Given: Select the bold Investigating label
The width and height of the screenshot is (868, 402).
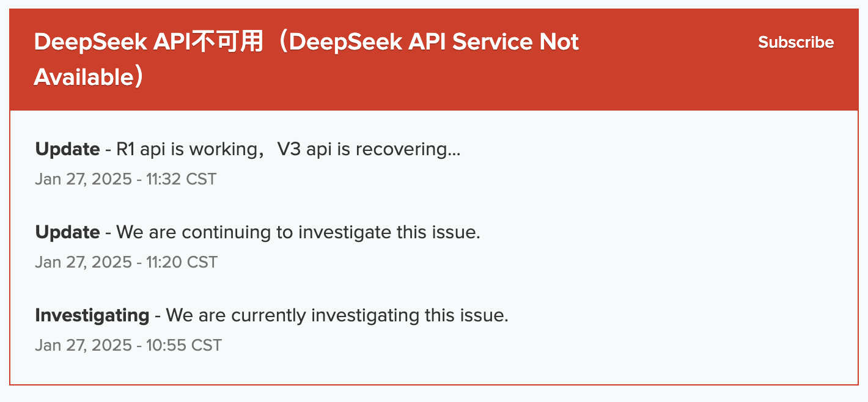Looking at the screenshot, I should (x=92, y=315).
